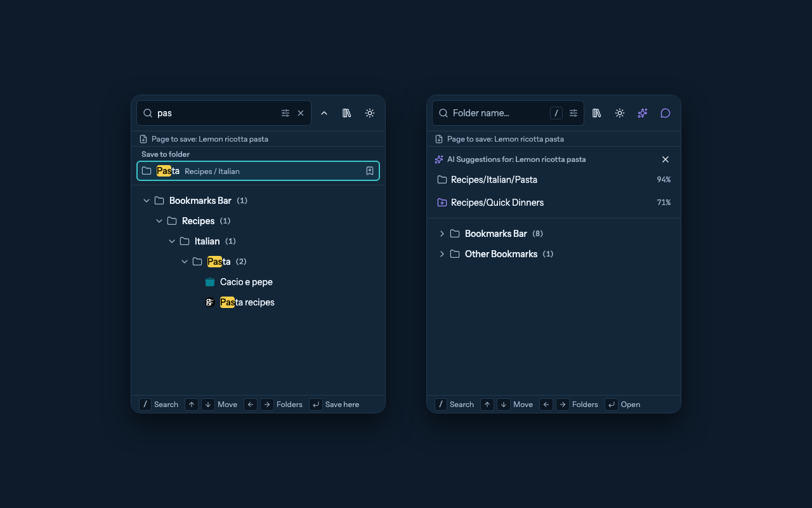The image size is (812, 508).
Task: Collapse the Recipes (1) folder chevron
Action: click(x=159, y=221)
